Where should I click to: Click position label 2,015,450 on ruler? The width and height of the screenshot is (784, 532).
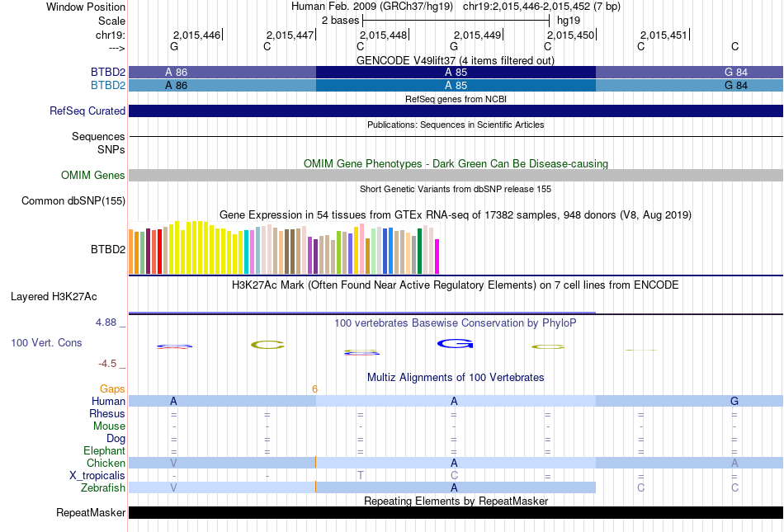point(570,35)
